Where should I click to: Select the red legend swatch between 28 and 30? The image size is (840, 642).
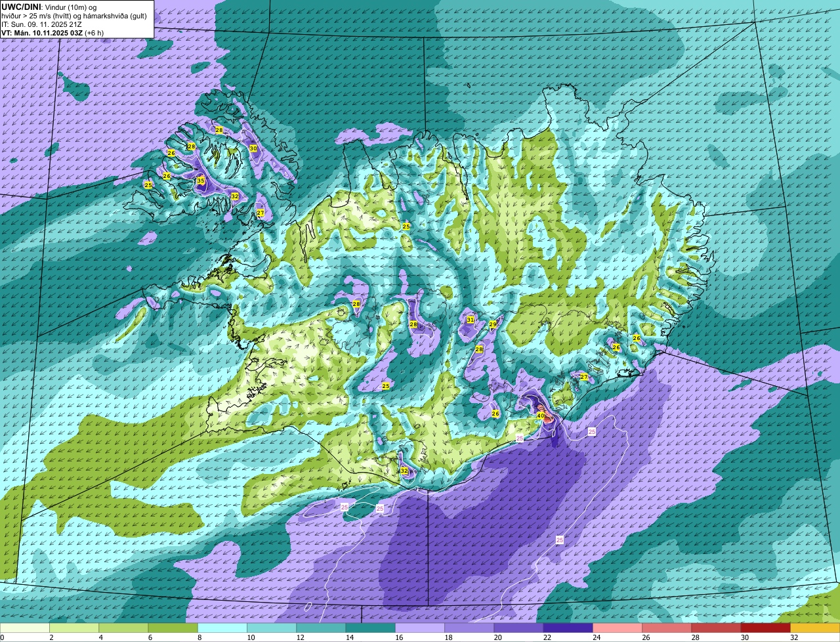716,628
